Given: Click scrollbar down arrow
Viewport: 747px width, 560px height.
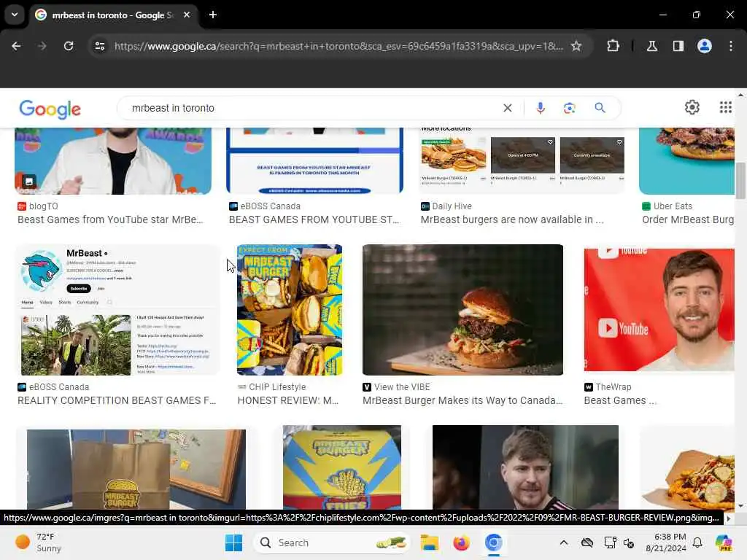Looking at the screenshot, I should click(740, 506).
